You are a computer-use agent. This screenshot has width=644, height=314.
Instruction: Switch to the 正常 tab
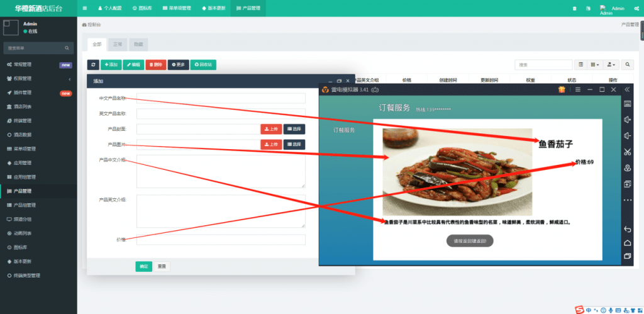pyautogui.click(x=118, y=45)
